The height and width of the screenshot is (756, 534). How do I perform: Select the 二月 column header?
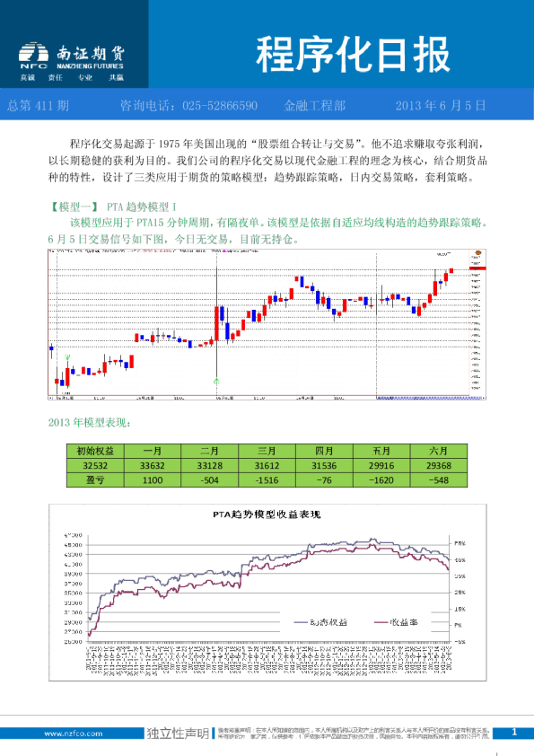(x=210, y=451)
